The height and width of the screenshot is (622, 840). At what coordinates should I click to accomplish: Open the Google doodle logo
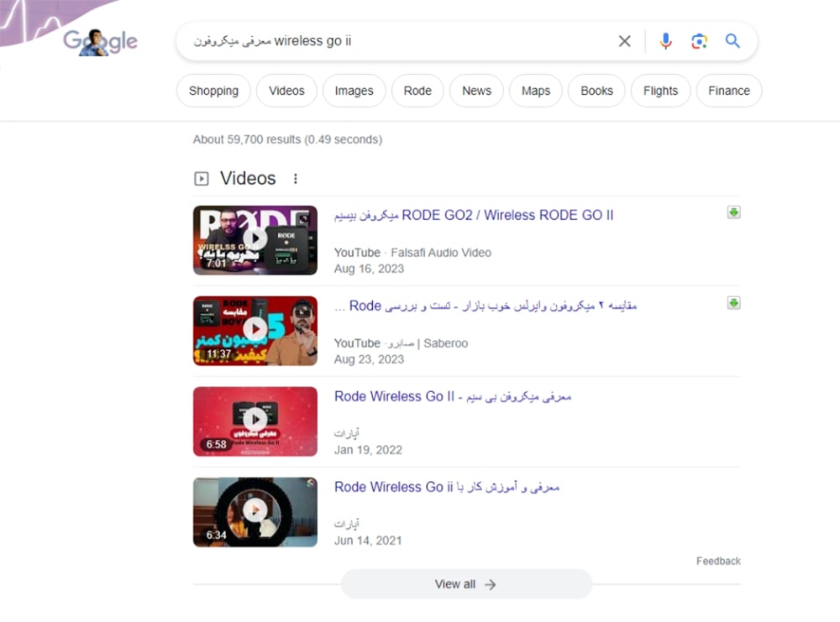click(x=100, y=41)
